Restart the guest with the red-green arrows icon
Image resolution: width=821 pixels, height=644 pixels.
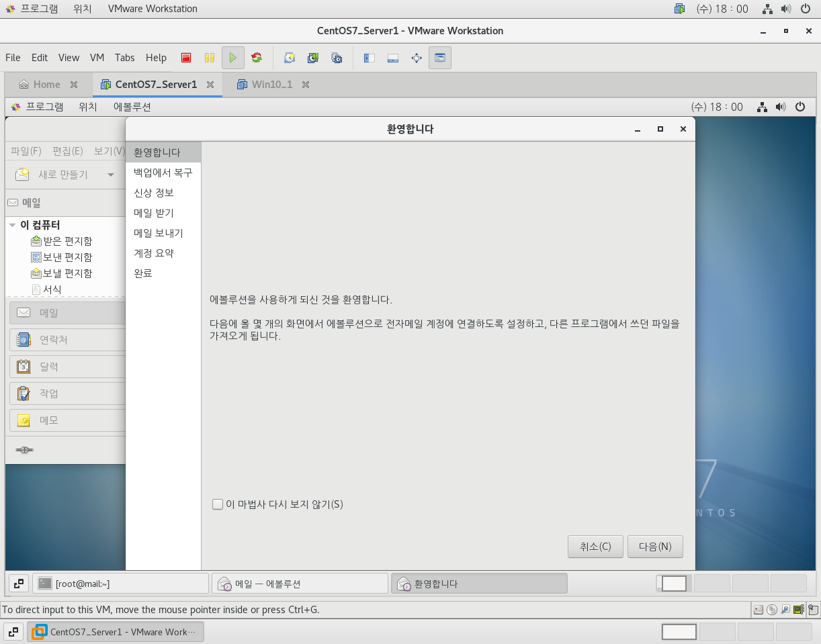click(x=256, y=58)
